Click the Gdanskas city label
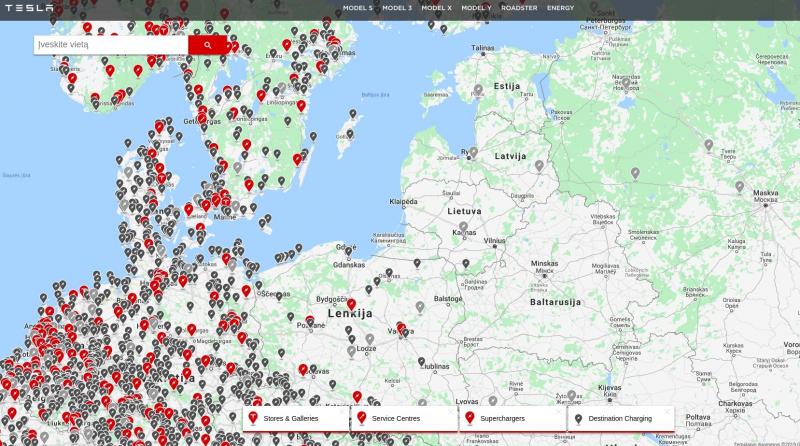 click(349, 265)
